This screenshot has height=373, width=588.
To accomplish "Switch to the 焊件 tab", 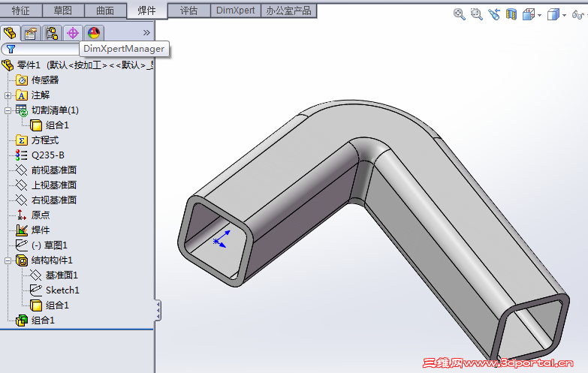I will pos(146,11).
